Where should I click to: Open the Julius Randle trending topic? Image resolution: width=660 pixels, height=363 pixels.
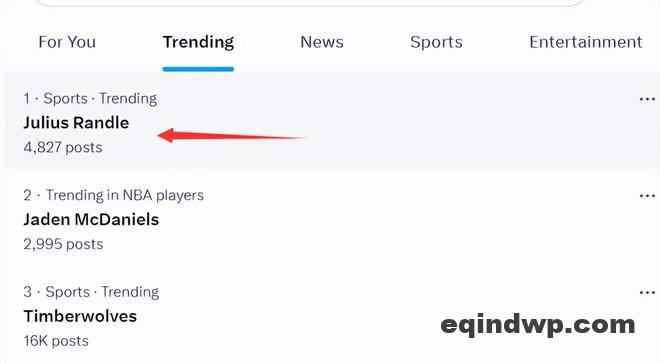click(76, 123)
